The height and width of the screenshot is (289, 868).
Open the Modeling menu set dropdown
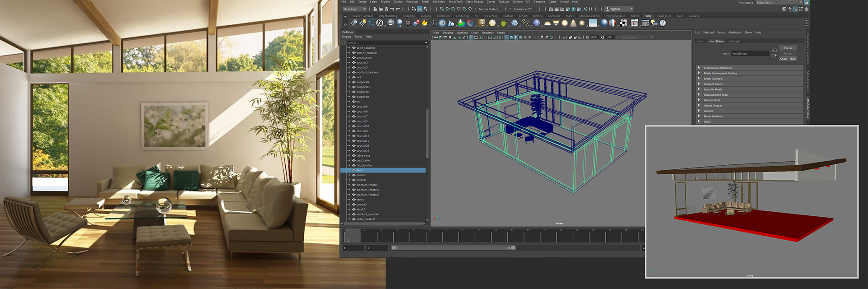point(355,9)
